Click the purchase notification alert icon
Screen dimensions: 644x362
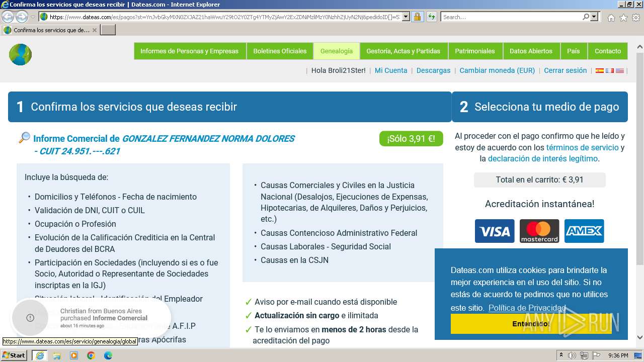click(x=30, y=318)
